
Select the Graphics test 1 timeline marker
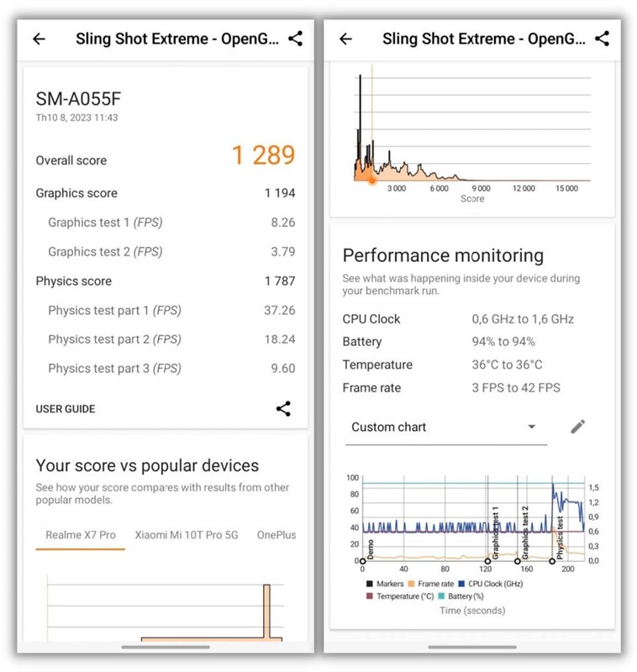(488, 560)
